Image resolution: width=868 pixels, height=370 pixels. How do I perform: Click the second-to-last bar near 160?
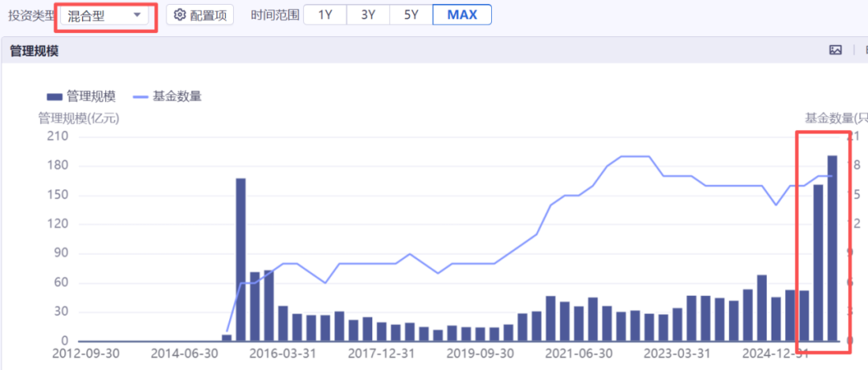[818, 263]
